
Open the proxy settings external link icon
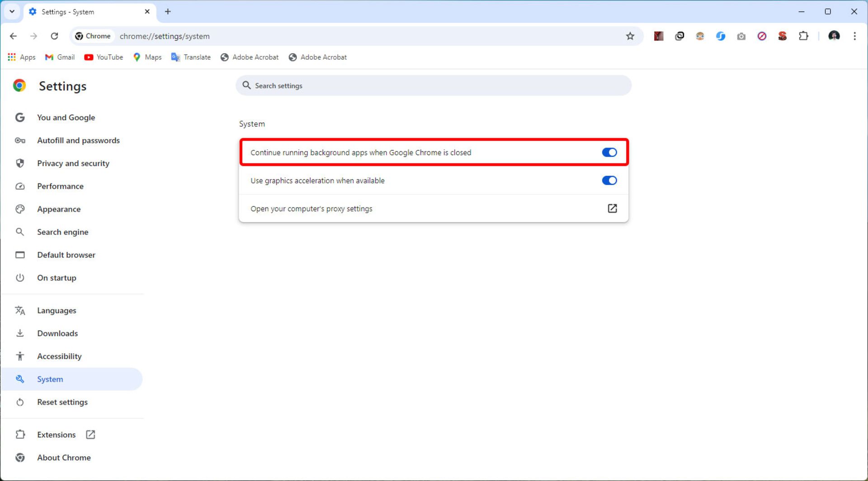612,208
